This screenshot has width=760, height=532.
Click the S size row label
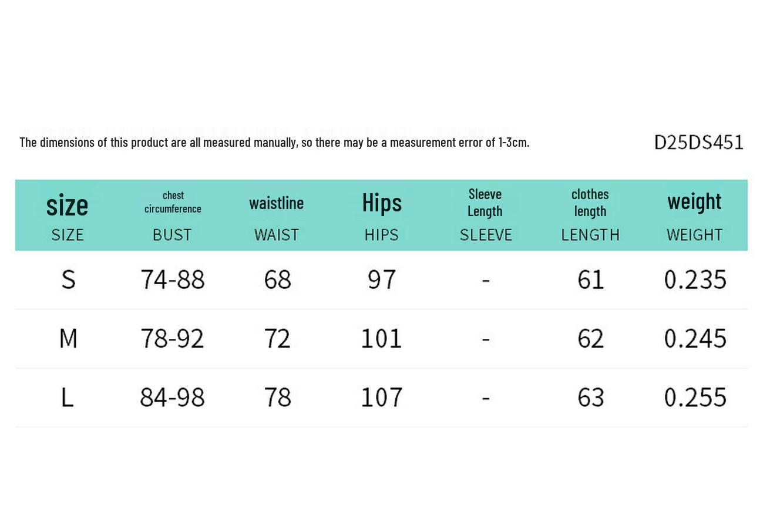coord(68,280)
